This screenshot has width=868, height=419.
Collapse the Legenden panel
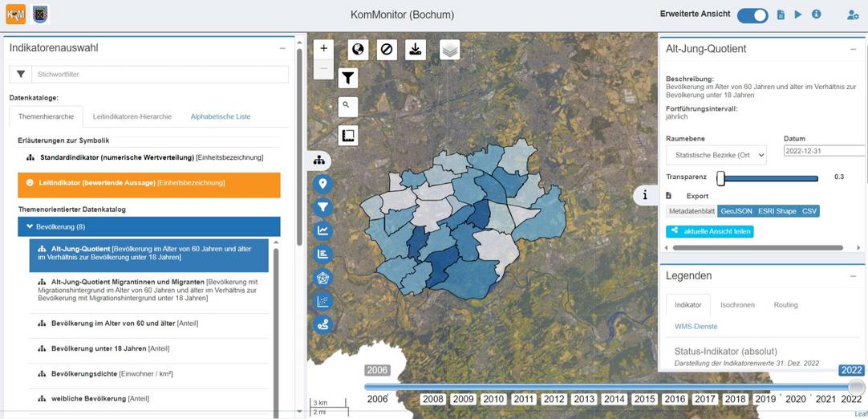[852, 275]
